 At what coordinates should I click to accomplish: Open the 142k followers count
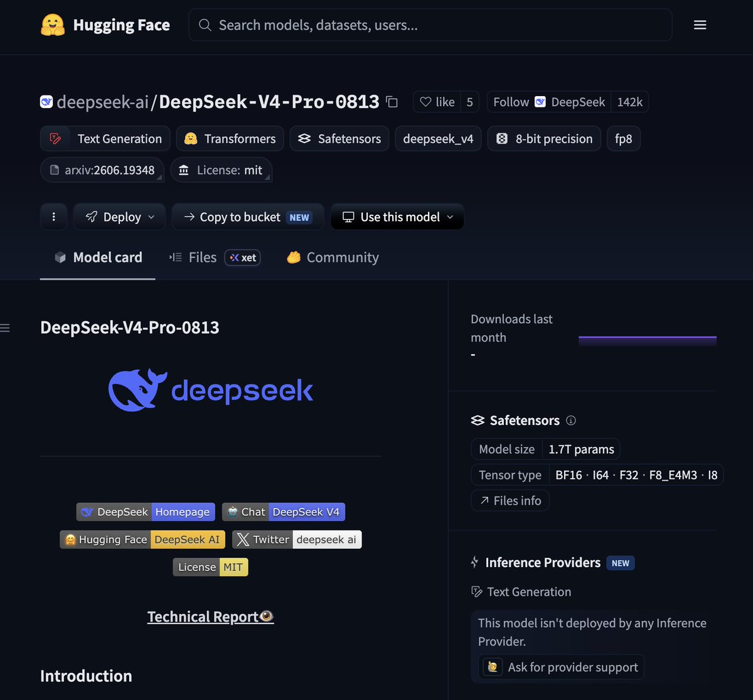point(629,102)
